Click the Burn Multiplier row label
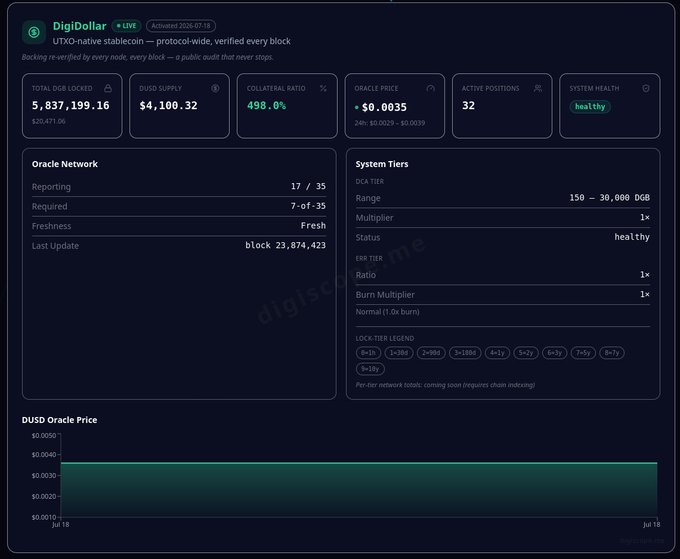Image resolution: width=680 pixels, height=559 pixels. 385,294
